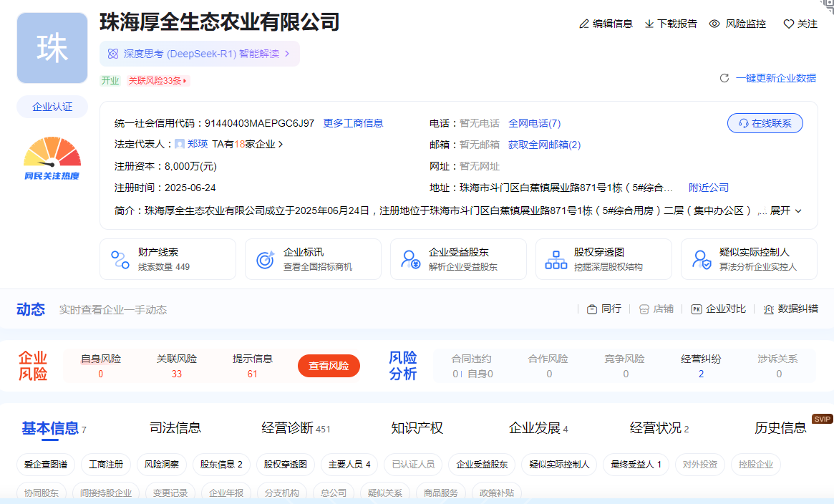
Task: Click the download report icon
Action: coord(649,24)
